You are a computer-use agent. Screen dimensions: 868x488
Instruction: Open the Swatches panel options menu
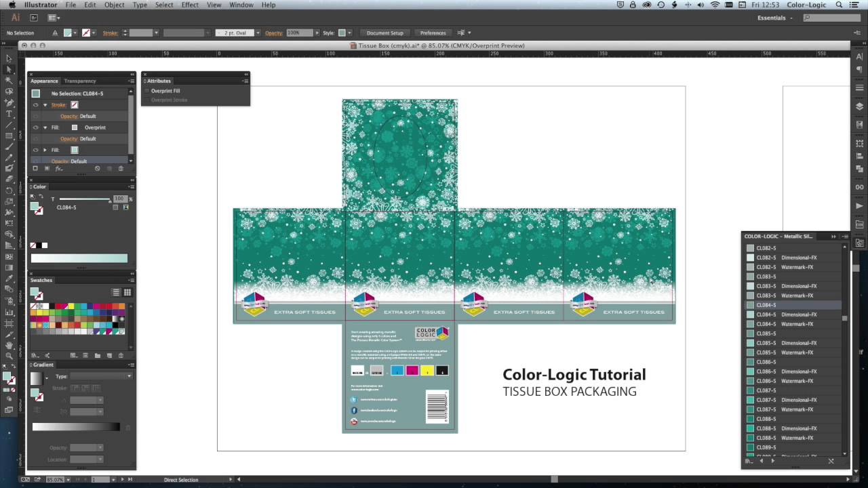[x=132, y=280]
